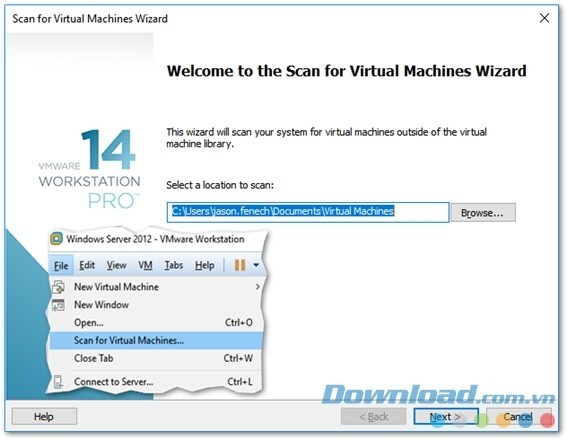Viewport: 567px width, 440px height.
Task: Click the VMware Workstation title bar icon
Action: coord(56,239)
